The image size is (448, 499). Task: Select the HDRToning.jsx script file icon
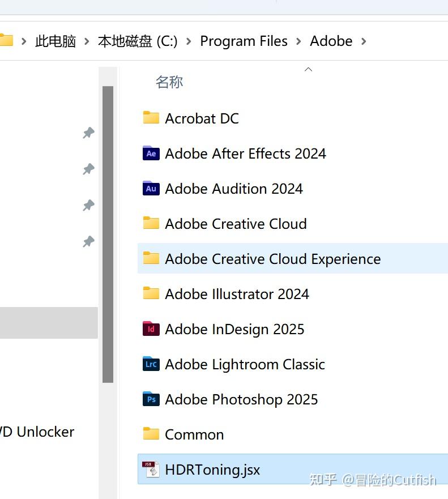pos(151,470)
